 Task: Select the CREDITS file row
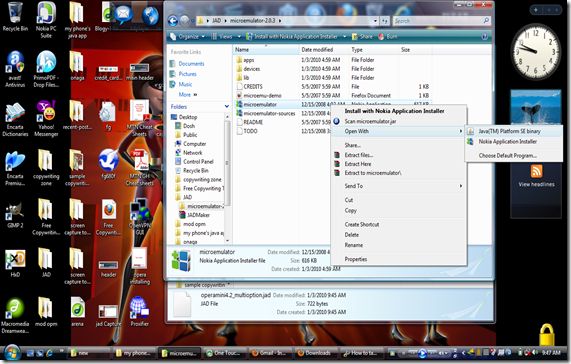coord(253,87)
